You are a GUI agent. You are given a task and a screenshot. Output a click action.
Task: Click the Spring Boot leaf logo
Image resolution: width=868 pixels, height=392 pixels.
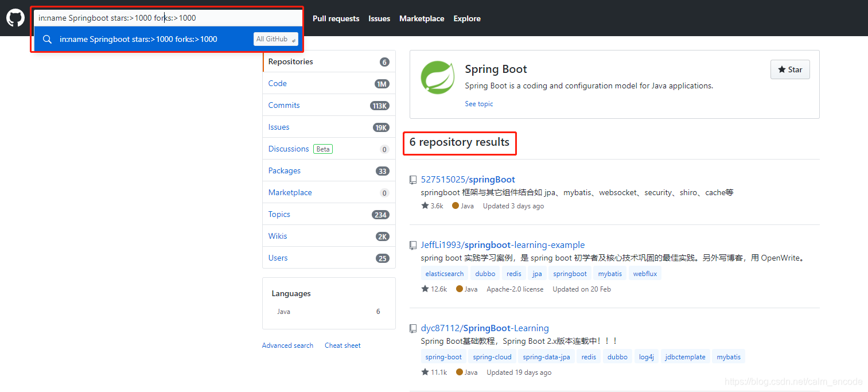[x=438, y=77]
